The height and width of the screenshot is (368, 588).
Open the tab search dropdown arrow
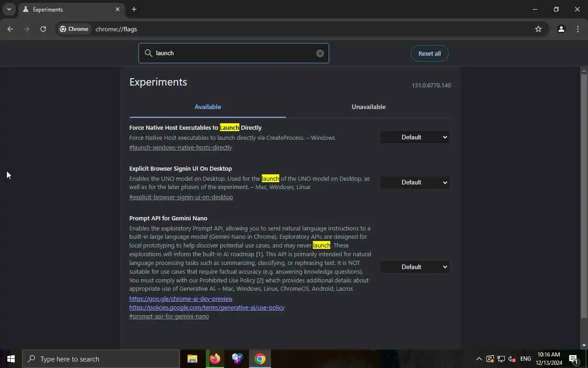coord(9,9)
